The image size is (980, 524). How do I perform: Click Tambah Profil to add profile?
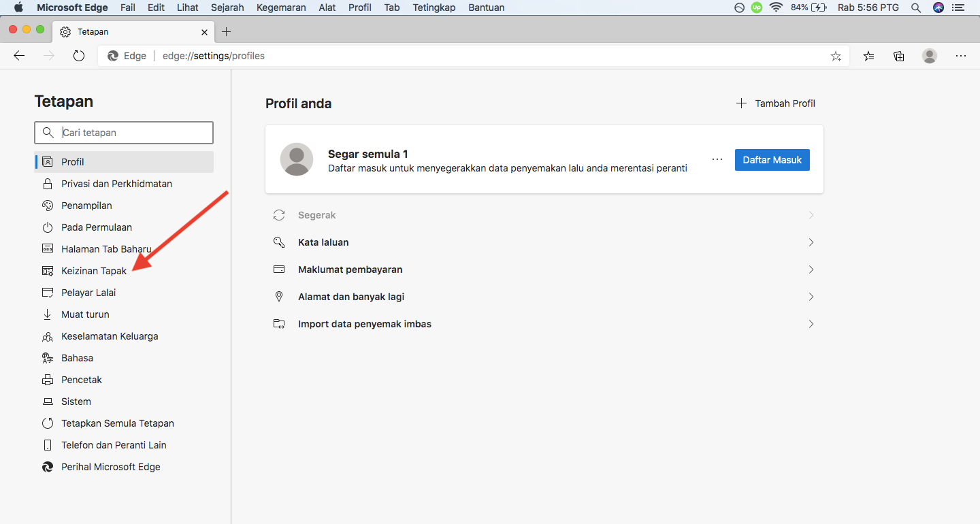coord(776,103)
